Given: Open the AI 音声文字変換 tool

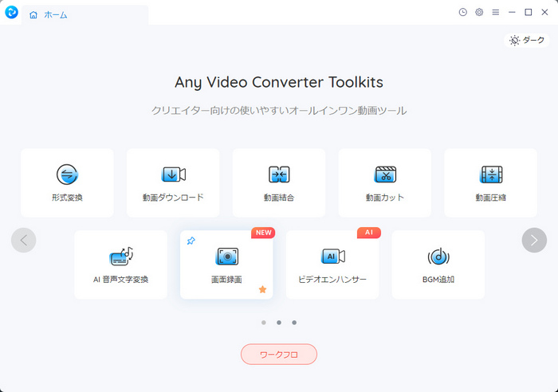Looking at the screenshot, I should [120, 265].
